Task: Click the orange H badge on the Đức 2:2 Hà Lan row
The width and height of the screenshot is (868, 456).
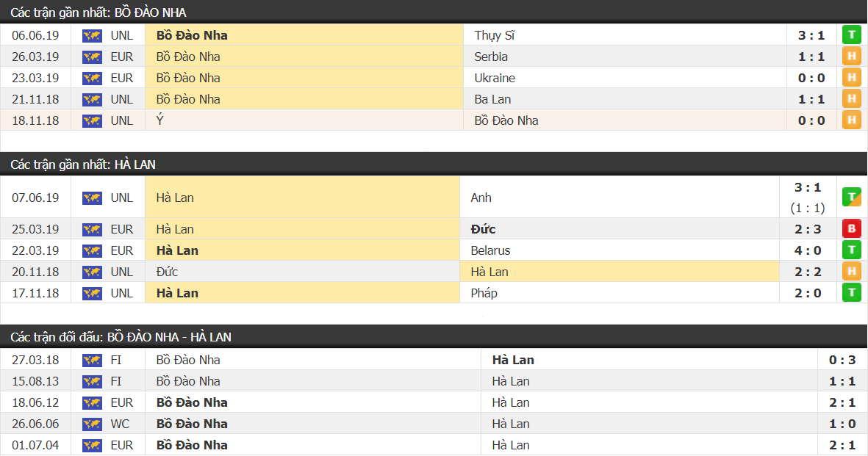Action: 851,271
